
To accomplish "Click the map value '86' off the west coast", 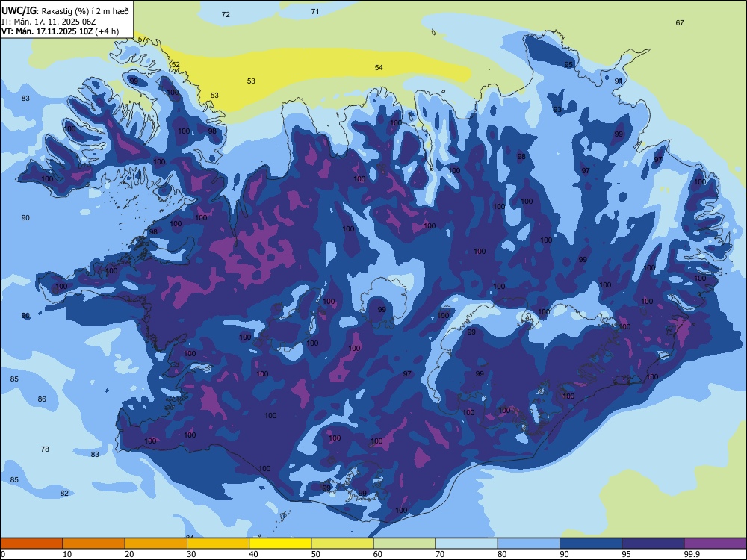I will [x=42, y=399].
